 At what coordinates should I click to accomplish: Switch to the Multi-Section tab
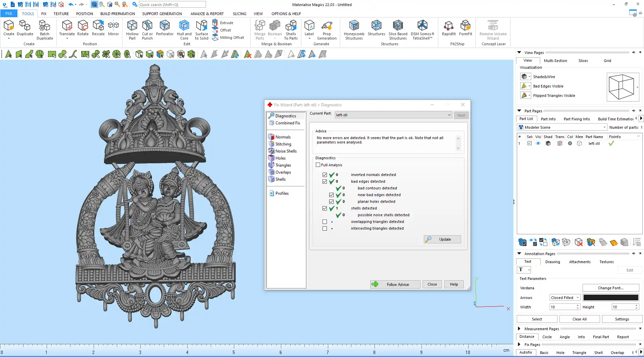click(555, 61)
